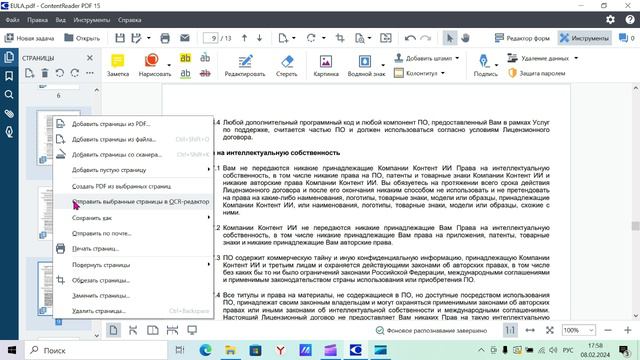Viewport: 640px width, 360px height.
Task: Open Microsoft Edge from taskbar
Action: point(205,350)
